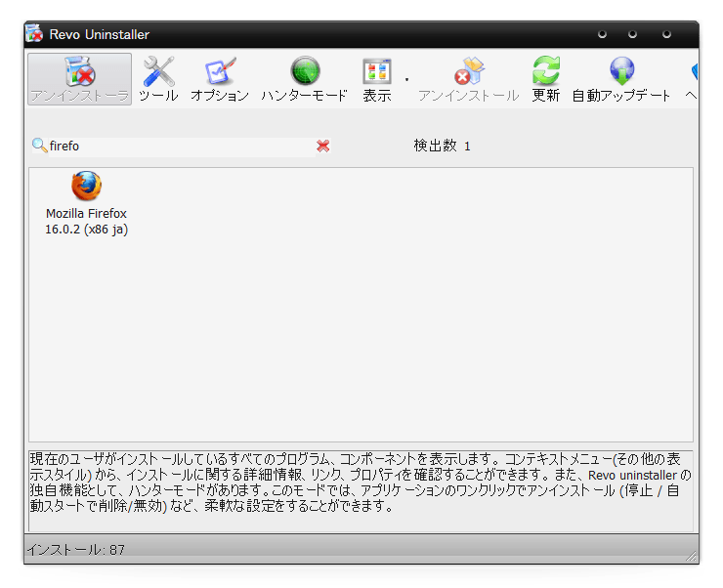This screenshot has width=723, height=588.
Task: Refresh the program list with 更新
Action: [546, 79]
